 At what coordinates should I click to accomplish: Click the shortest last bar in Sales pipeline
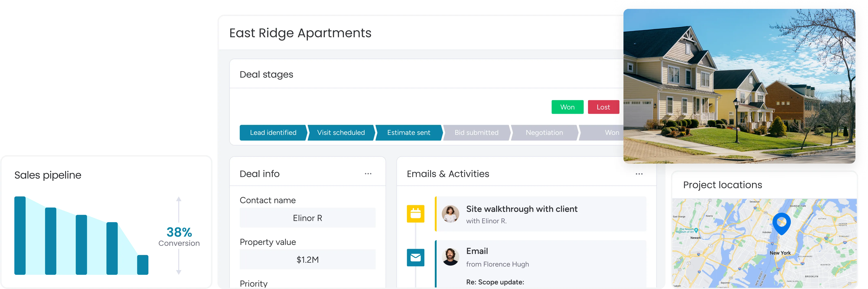(x=143, y=265)
